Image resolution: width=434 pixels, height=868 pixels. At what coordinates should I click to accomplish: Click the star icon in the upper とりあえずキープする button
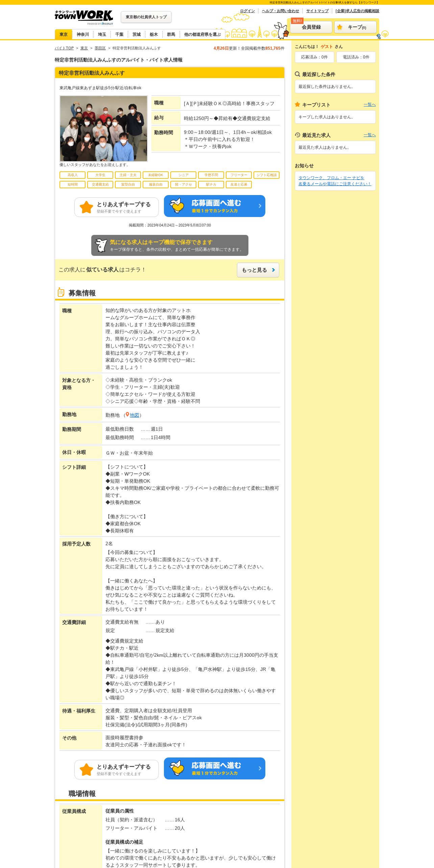(87, 207)
